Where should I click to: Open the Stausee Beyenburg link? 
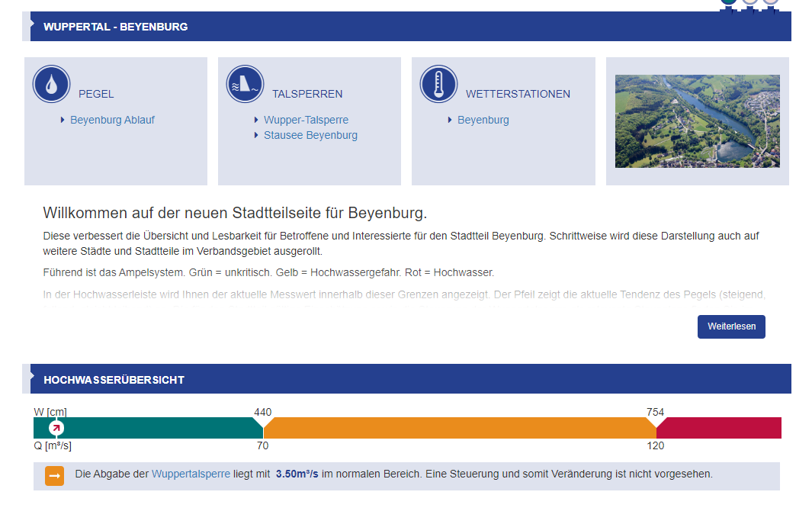tap(310, 135)
